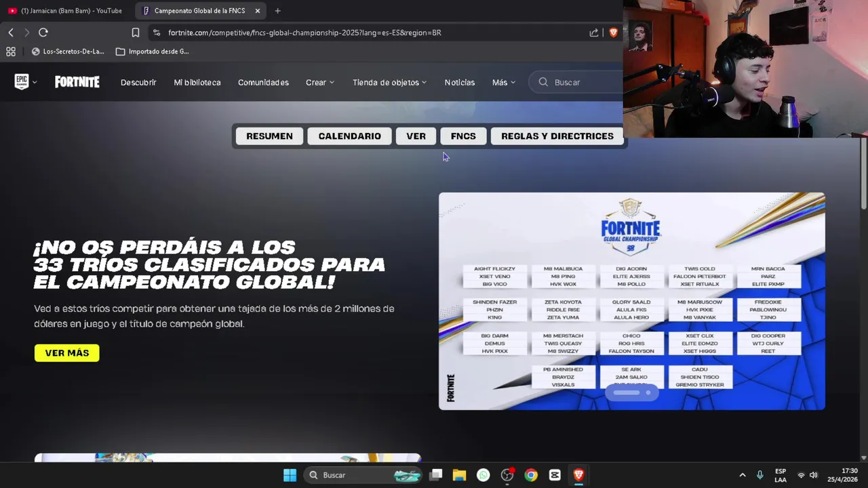The width and height of the screenshot is (868, 488).
Task: Open Brave browser from the taskbar
Action: tap(578, 475)
